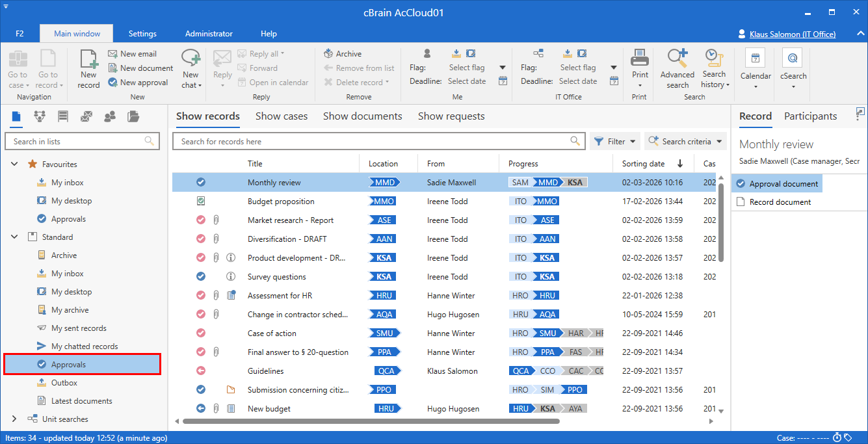The width and height of the screenshot is (868, 444).
Task: Open the Filter dropdown
Action: click(x=614, y=141)
